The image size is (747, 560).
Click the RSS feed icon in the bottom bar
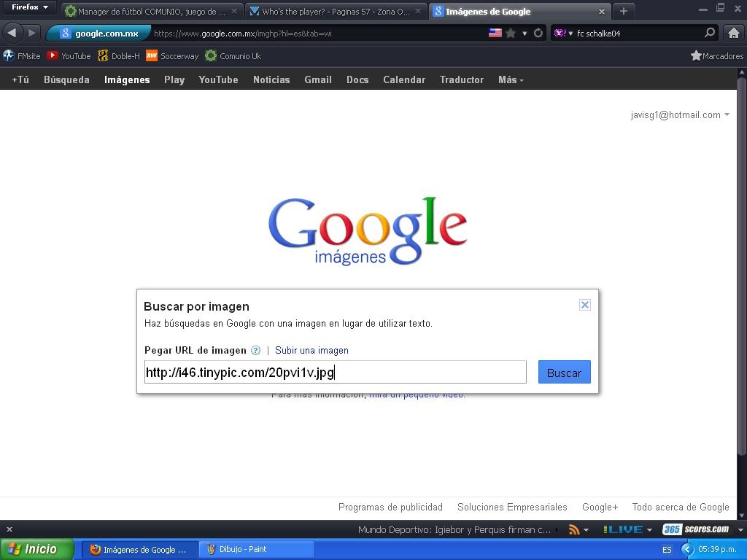pos(574,529)
